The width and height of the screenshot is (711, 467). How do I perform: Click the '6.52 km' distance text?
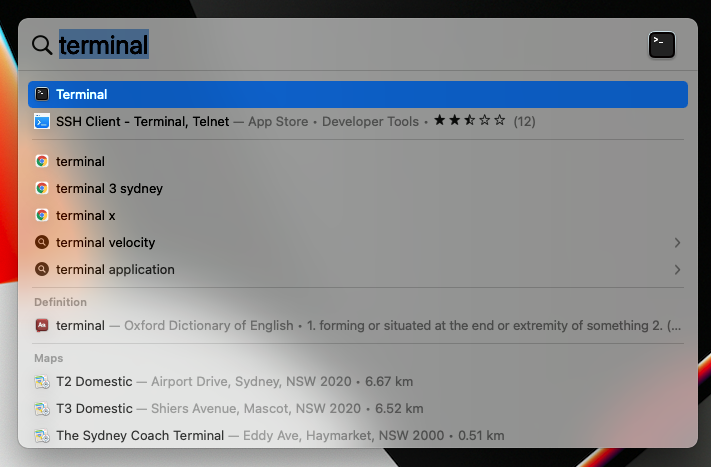[399, 409]
